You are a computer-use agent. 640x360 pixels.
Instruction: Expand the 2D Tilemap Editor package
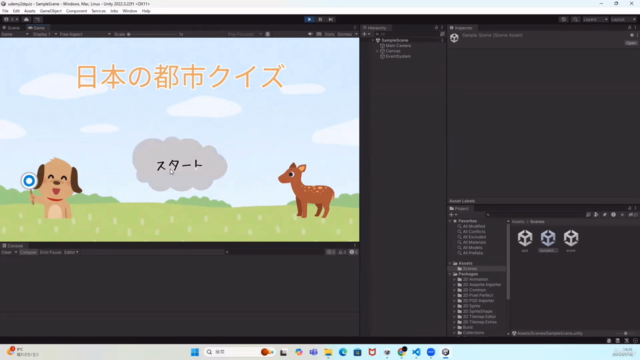click(x=455, y=317)
